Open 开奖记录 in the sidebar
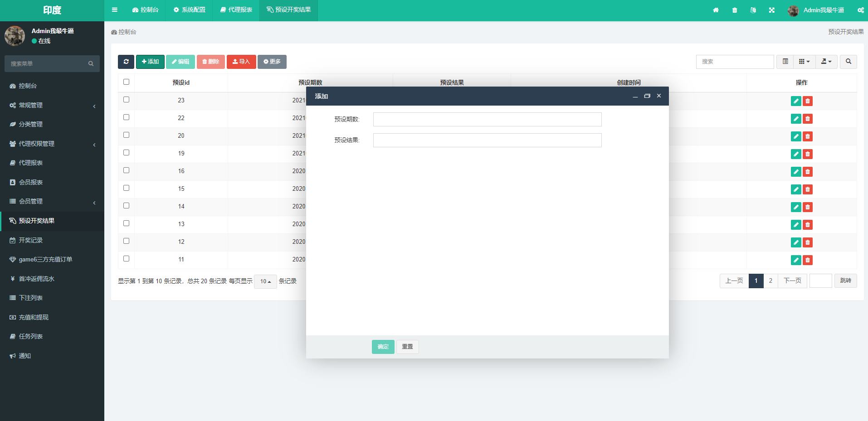 tap(31, 240)
